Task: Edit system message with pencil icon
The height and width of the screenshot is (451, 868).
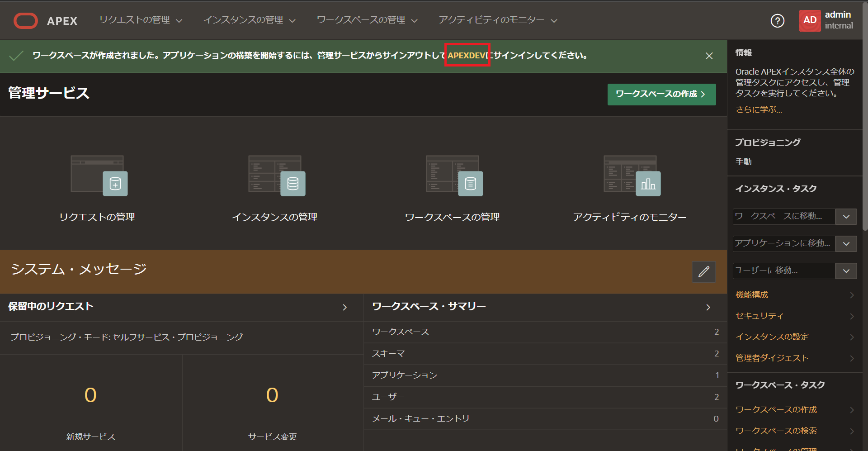Action: tap(703, 271)
